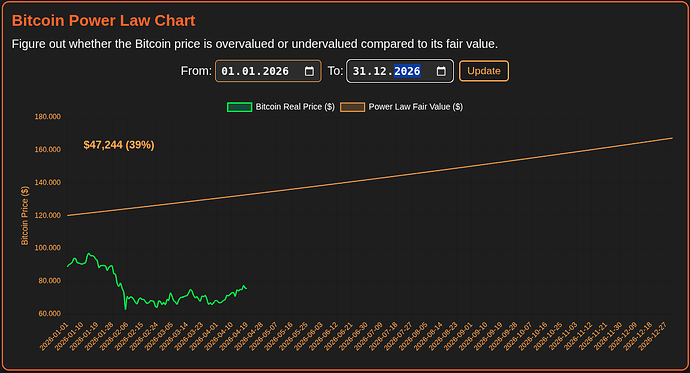Toggle the Power Law Fair Value legend swatch
690x373 pixels.
[352, 107]
